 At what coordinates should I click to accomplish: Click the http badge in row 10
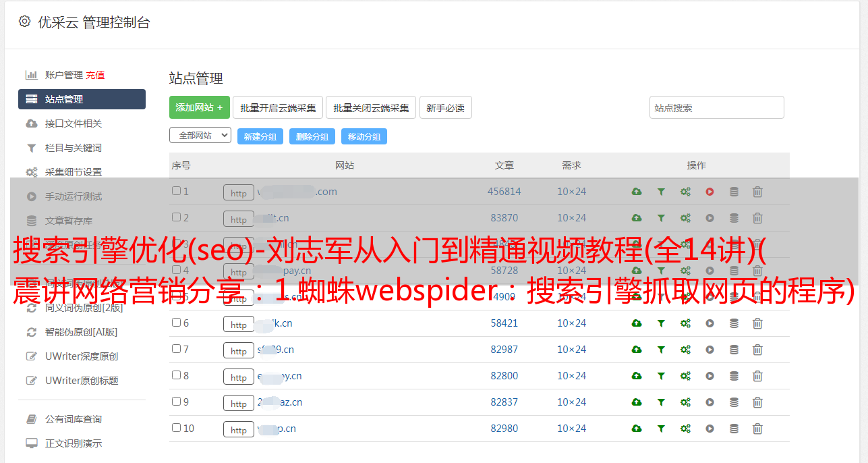(x=239, y=429)
